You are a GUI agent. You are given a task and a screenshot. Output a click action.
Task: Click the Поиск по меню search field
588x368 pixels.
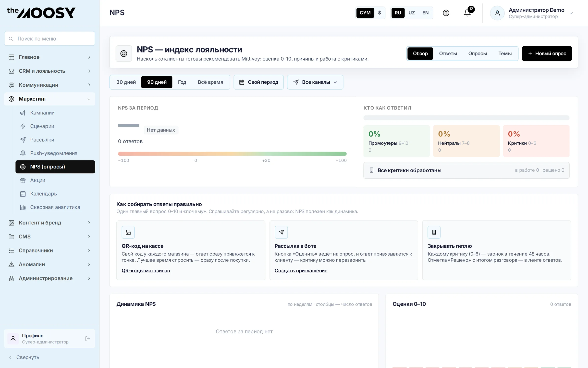[49, 39]
